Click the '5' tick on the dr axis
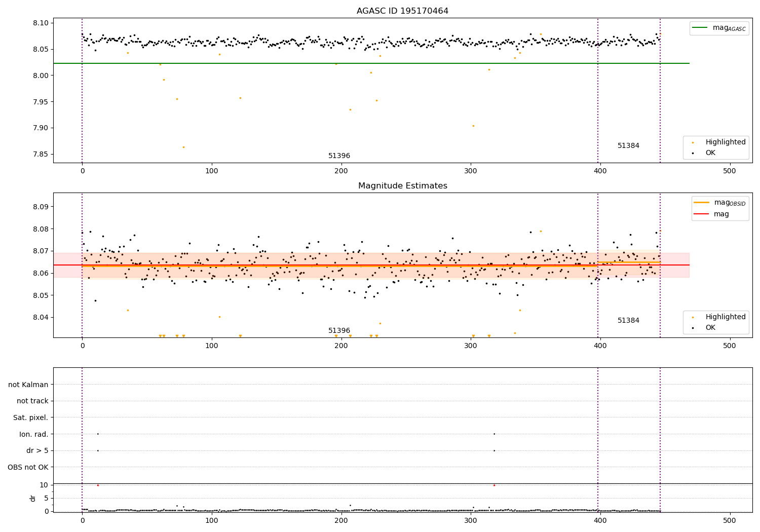 click(47, 498)
